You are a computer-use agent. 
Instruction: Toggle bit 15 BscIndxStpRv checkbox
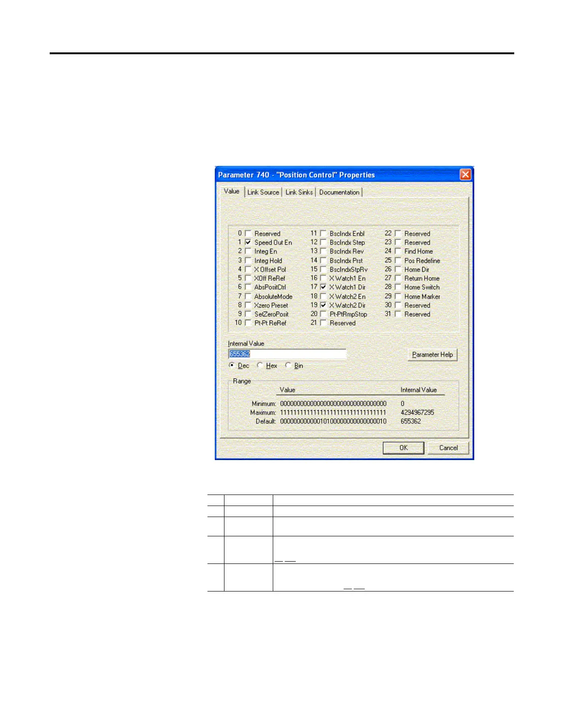[323, 269]
